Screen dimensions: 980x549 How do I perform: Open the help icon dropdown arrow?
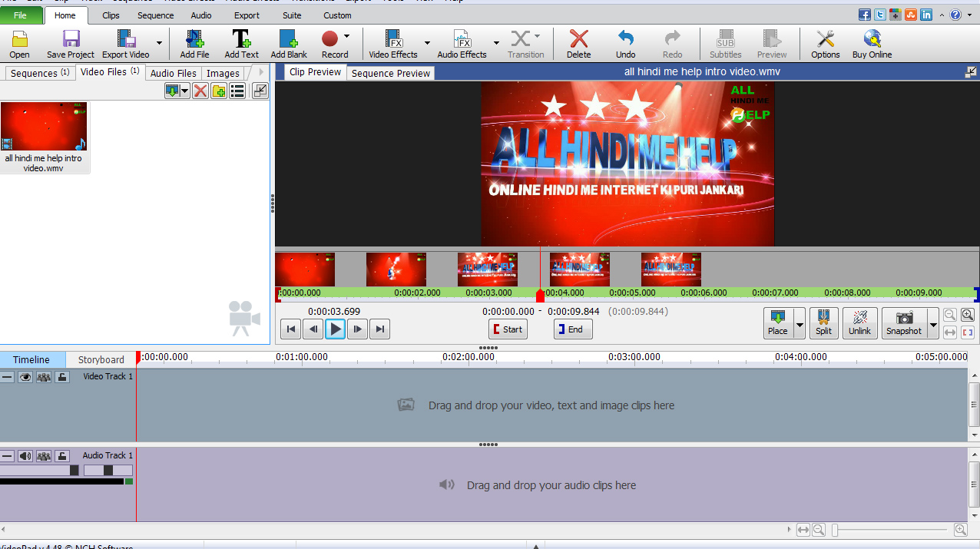click(969, 15)
